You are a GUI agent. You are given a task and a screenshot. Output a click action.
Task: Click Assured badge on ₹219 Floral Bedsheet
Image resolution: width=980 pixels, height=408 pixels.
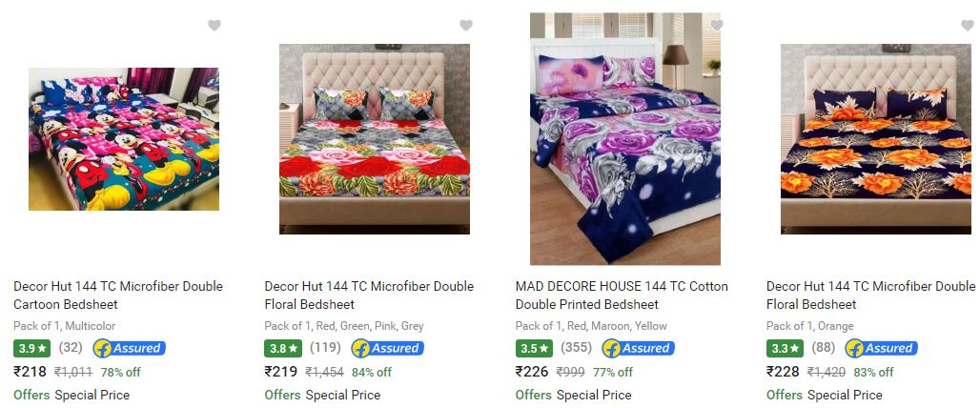click(387, 348)
